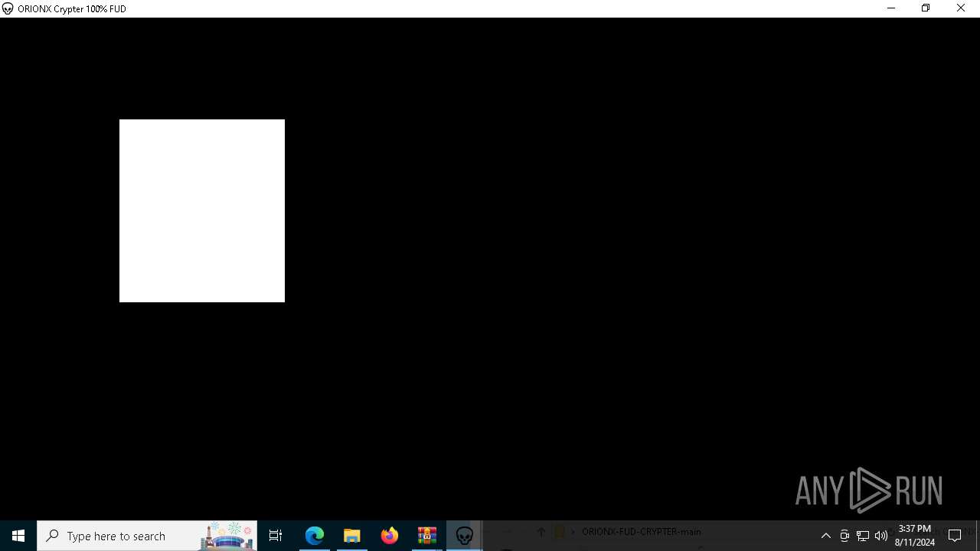Open File Explorer from the taskbar
Image resolution: width=980 pixels, height=551 pixels.
tap(352, 536)
